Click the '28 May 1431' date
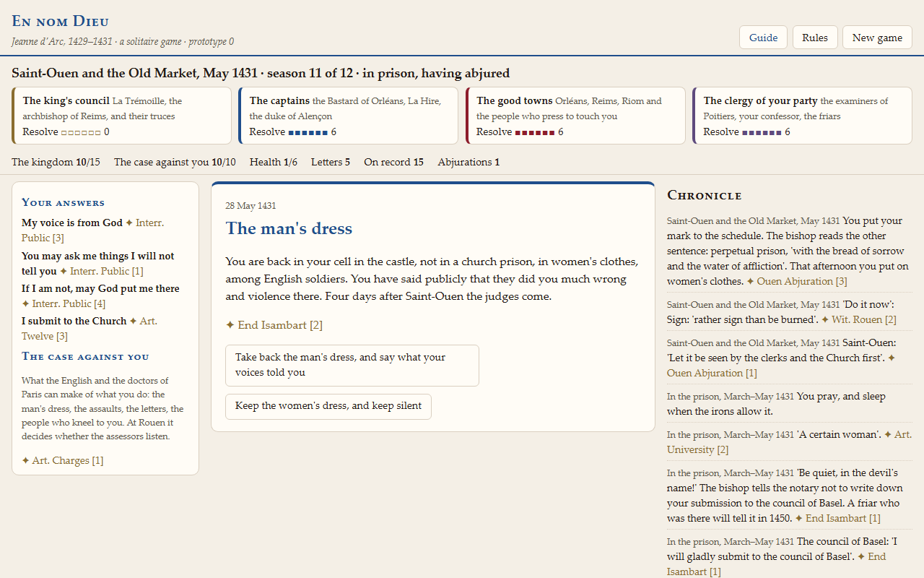Image resolution: width=924 pixels, height=578 pixels. (250, 206)
